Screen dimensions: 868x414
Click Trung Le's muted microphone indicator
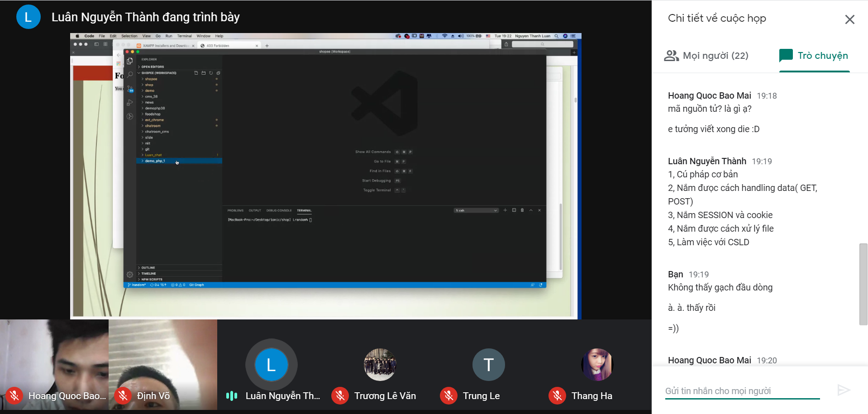[x=448, y=396]
